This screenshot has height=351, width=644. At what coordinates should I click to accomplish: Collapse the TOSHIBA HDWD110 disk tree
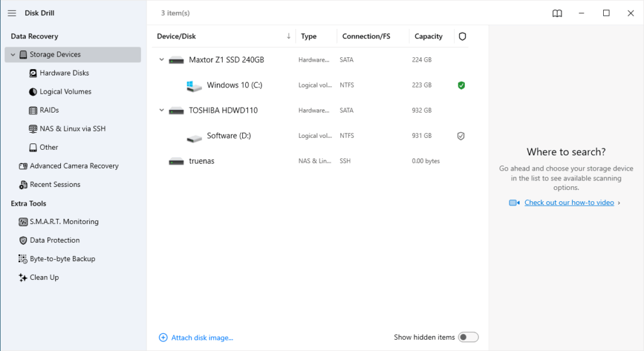click(x=162, y=111)
